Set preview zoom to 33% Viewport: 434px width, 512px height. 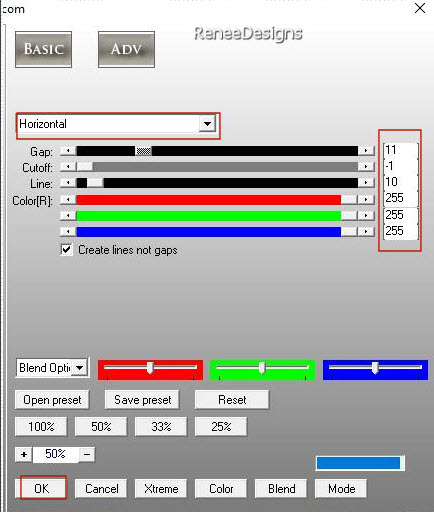[x=161, y=426]
